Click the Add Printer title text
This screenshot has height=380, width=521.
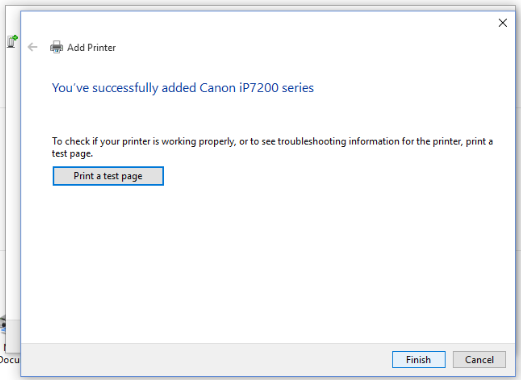[91, 48]
